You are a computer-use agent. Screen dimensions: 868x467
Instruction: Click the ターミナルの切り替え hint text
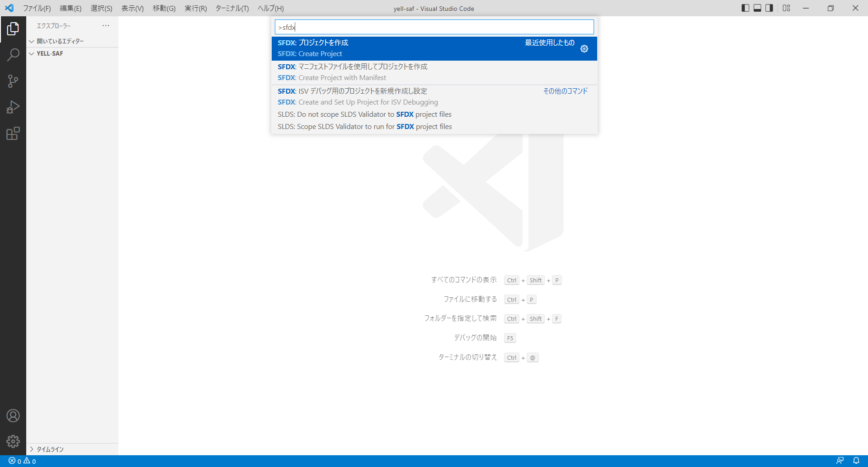[x=467, y=357]
